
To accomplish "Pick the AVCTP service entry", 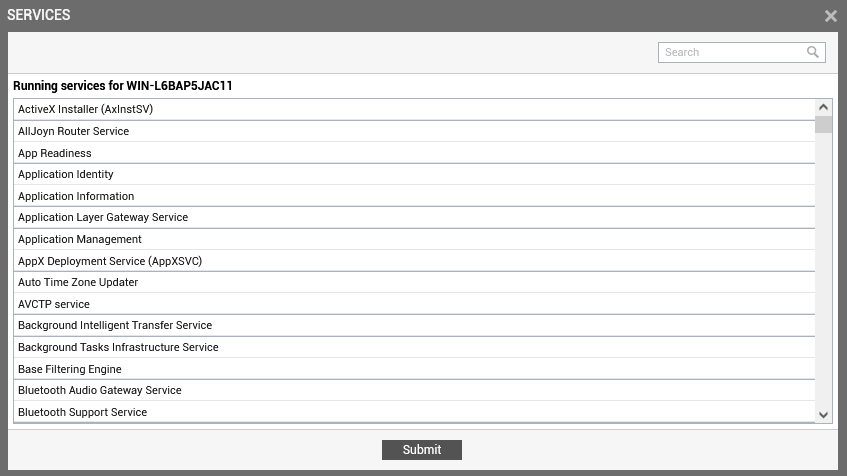I will click(x=414, y=304).
